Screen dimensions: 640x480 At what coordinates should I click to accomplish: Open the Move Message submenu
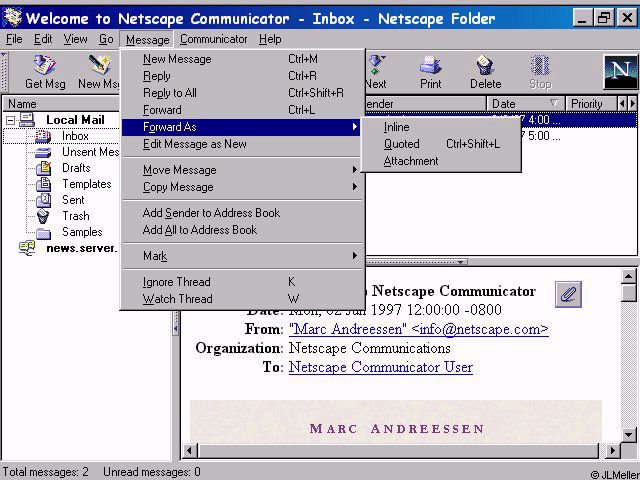tap(241, 170)
